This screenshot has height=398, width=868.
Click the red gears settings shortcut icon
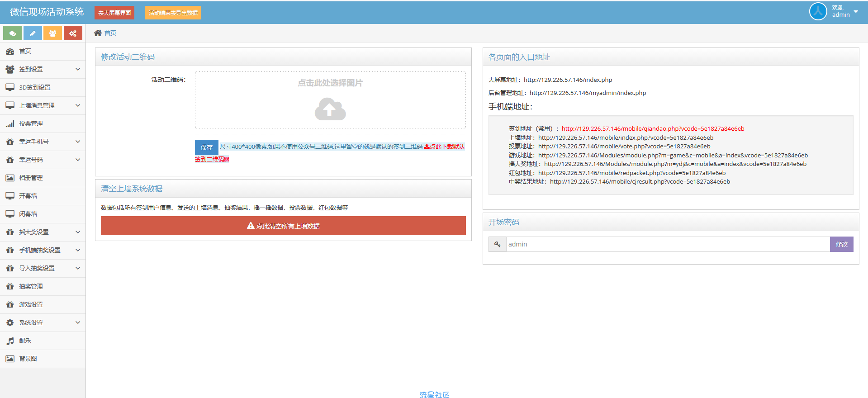(73, 33)
